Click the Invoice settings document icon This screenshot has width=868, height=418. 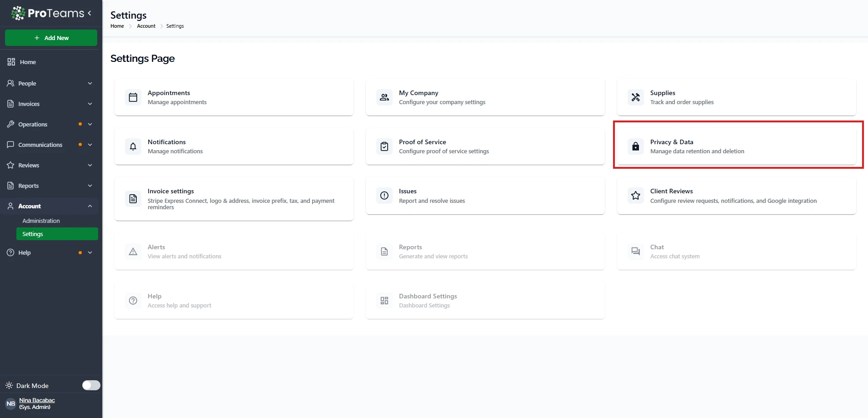coord(133,199)
